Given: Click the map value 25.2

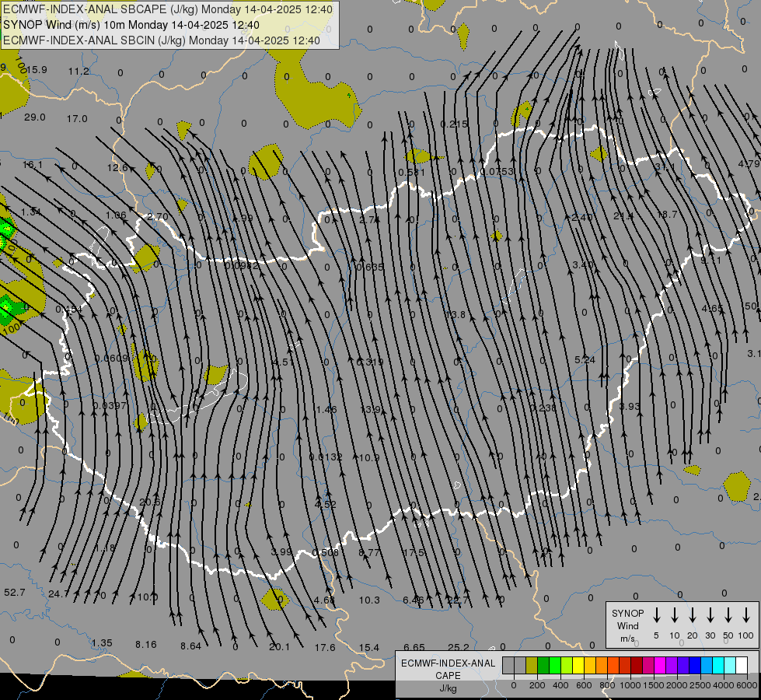Looking at the screenshot, I should [458, 647].
